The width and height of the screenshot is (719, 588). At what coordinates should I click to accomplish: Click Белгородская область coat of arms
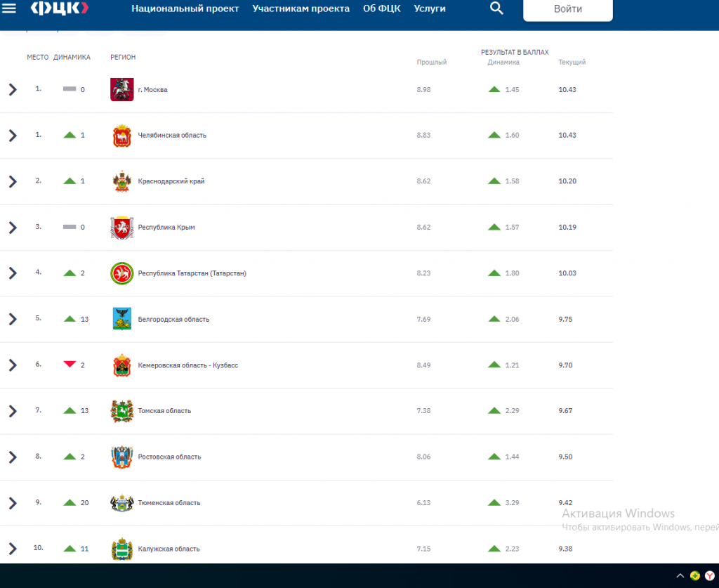(122, 319)
